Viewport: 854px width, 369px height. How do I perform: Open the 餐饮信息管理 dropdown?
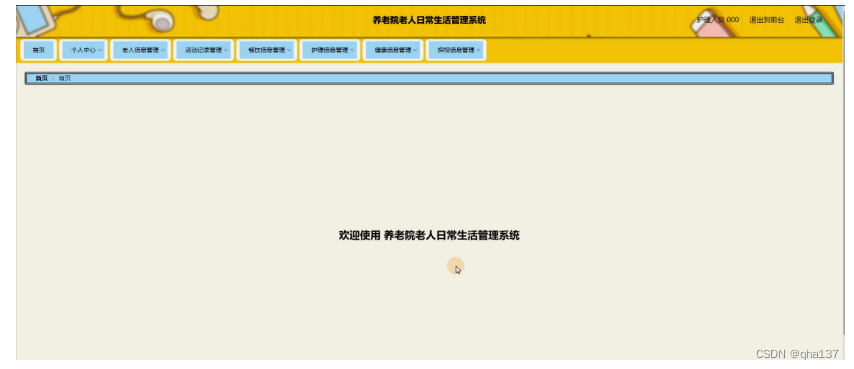click(267, 50)
